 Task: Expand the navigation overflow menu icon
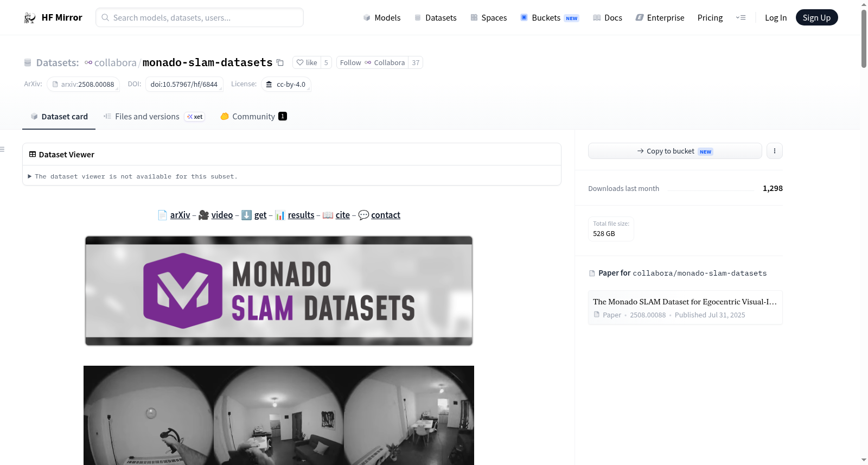click(741, 17)
